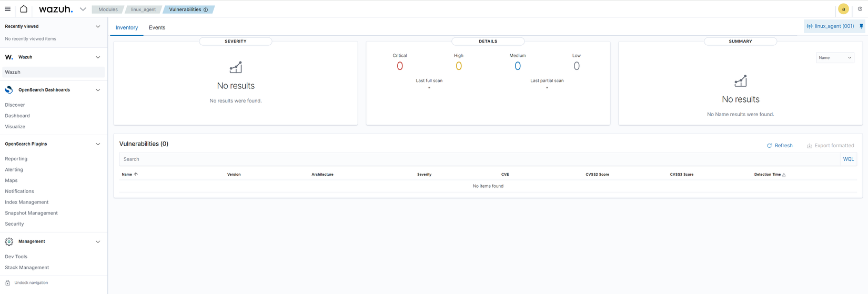
Task: Open Index Management
Action: [x=26, y=202]
